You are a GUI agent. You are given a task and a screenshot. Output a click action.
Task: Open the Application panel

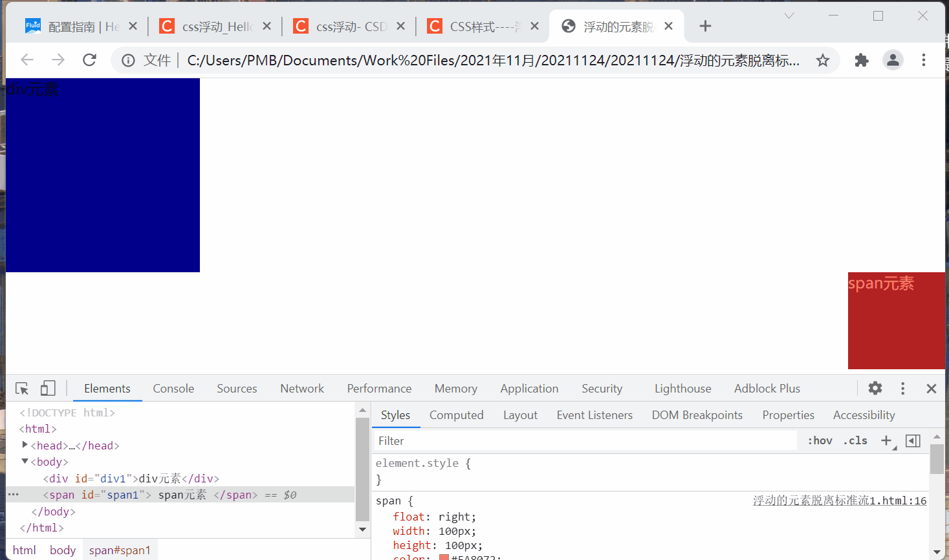click(529, 389)
